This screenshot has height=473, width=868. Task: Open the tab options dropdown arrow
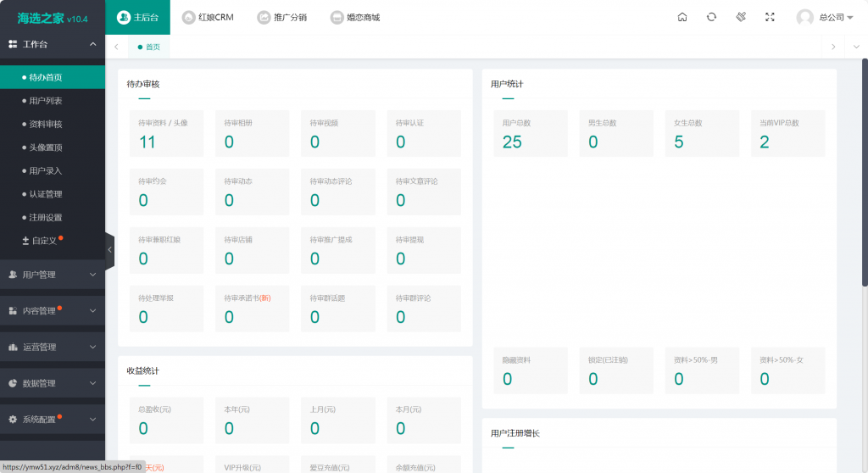pyautogui.click(x=855, y=47)
